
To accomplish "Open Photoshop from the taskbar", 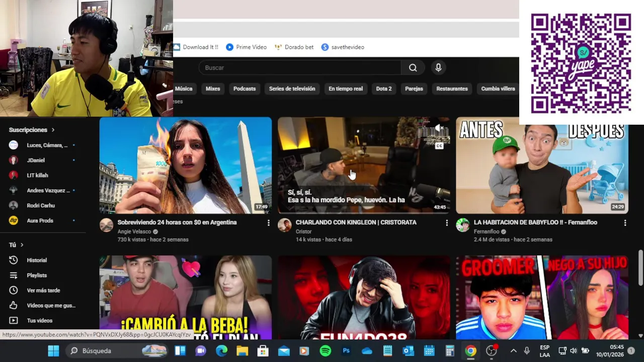I will click(x=346, y=350).
